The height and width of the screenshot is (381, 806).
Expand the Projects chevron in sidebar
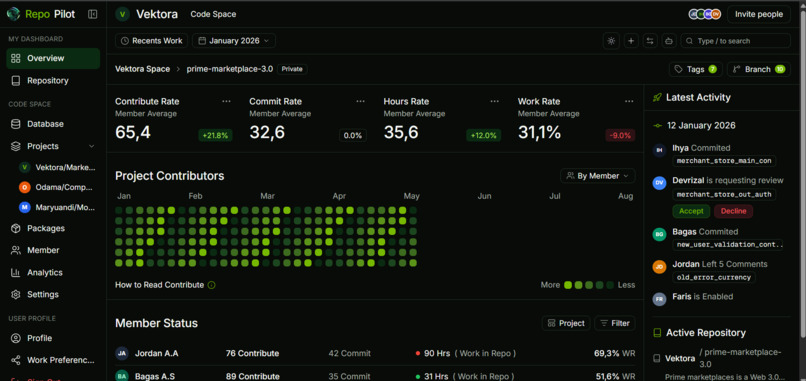pos(91,146)
